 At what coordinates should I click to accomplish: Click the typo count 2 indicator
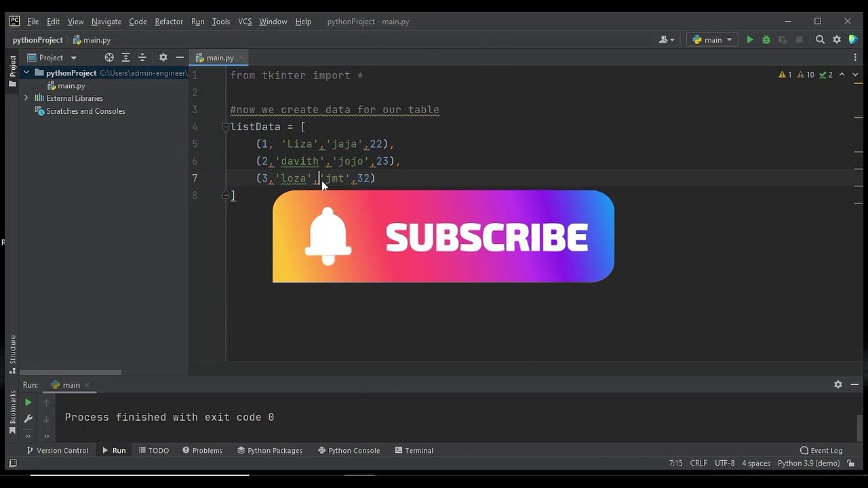pyautogui.click(x=826, y=75)
